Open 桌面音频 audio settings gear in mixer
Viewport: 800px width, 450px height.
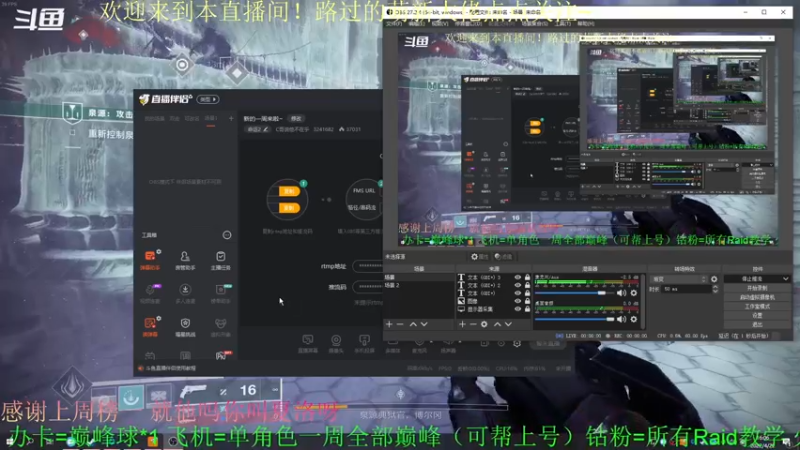634,319
